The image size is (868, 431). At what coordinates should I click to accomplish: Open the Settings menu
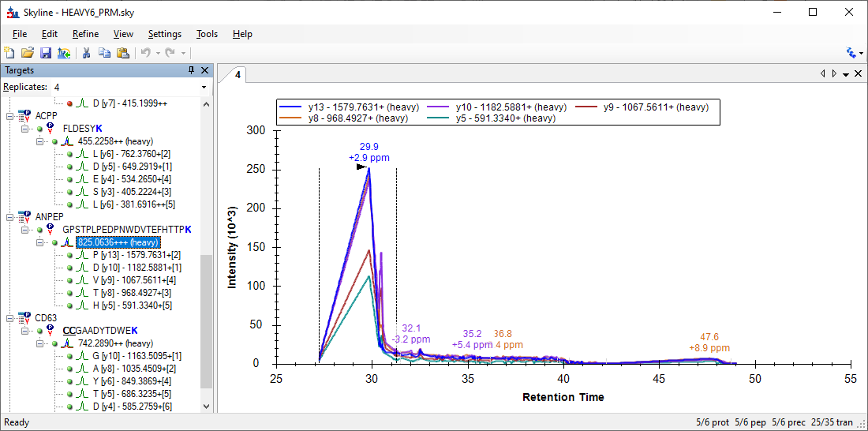(164, 34)
